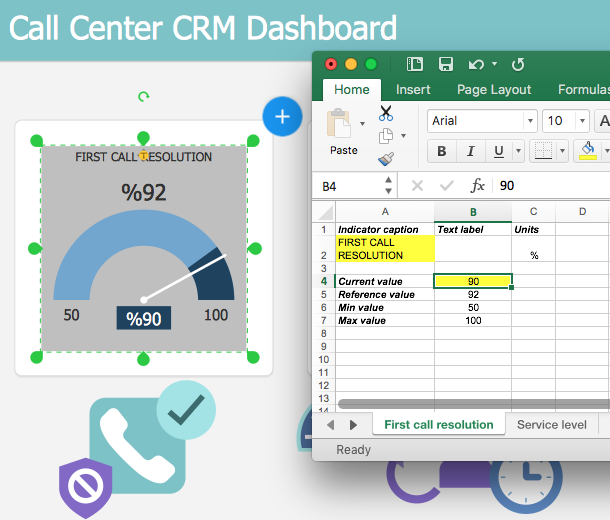Click the Save floppy disk icon

pos(445,64)
